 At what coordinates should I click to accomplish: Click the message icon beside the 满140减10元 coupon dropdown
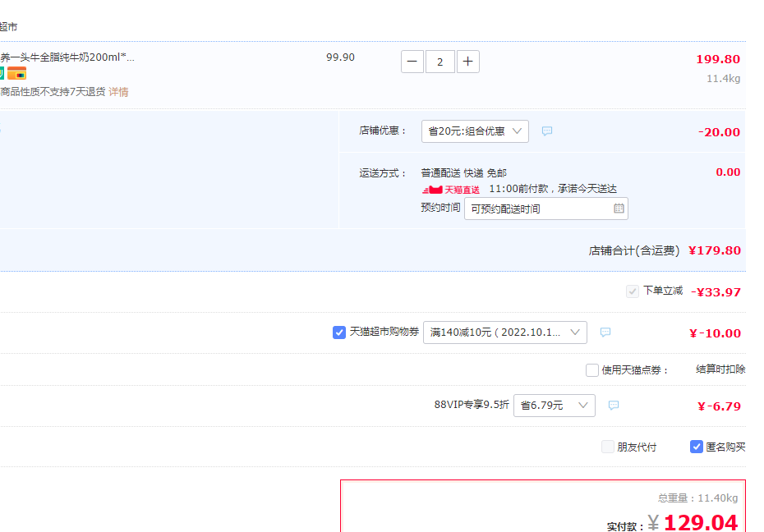(605, 332)
